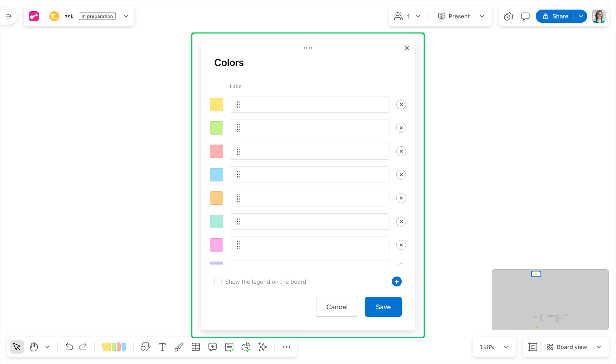This screenshot has width=616, height=364.
Task: Add a comment with the comment tool
Action: pyautogui.click(x=213, y=347)
